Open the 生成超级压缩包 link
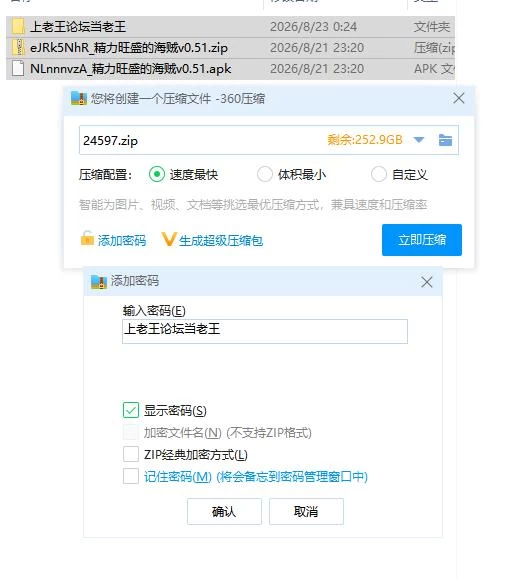This screenshot has width=527, height=579. pos(221,241)
